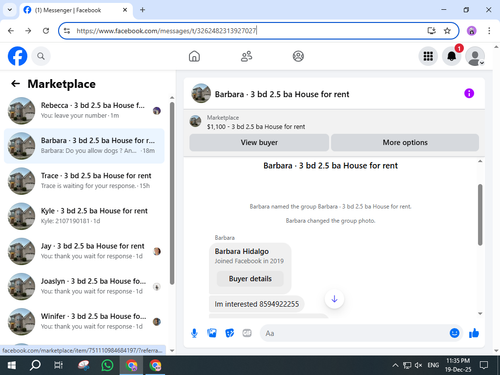Open the Groups icon in top navigation
The height and width of the screenshot is (375, 500).
298,56
